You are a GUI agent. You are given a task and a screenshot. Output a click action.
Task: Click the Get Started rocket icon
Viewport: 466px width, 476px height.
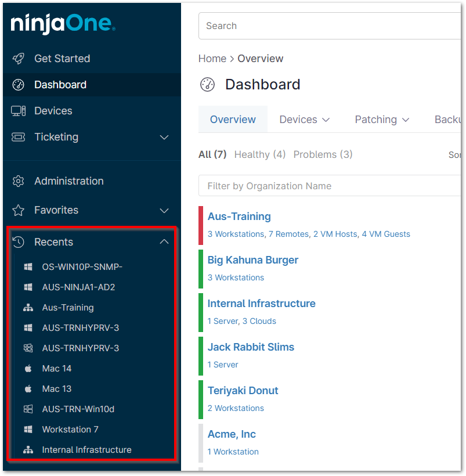coord(19,59)
